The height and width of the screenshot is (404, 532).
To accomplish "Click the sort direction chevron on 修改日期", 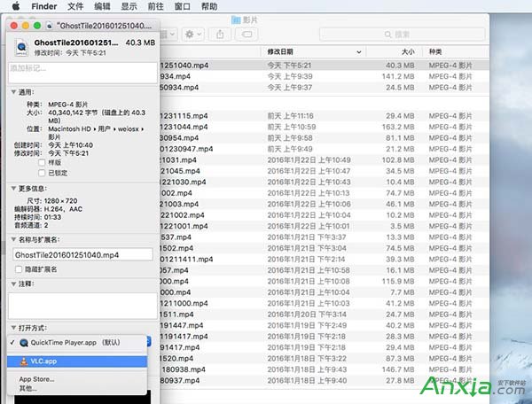I will point(358,52).
